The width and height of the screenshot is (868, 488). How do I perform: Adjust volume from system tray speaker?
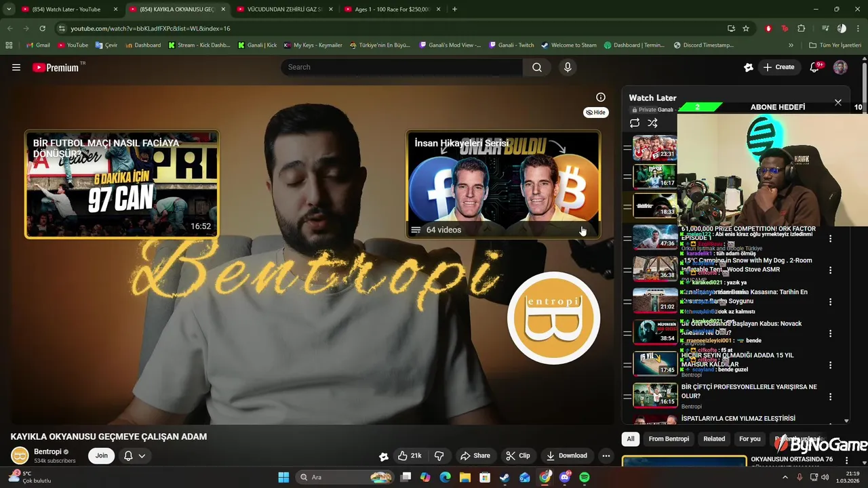point(825,477)
